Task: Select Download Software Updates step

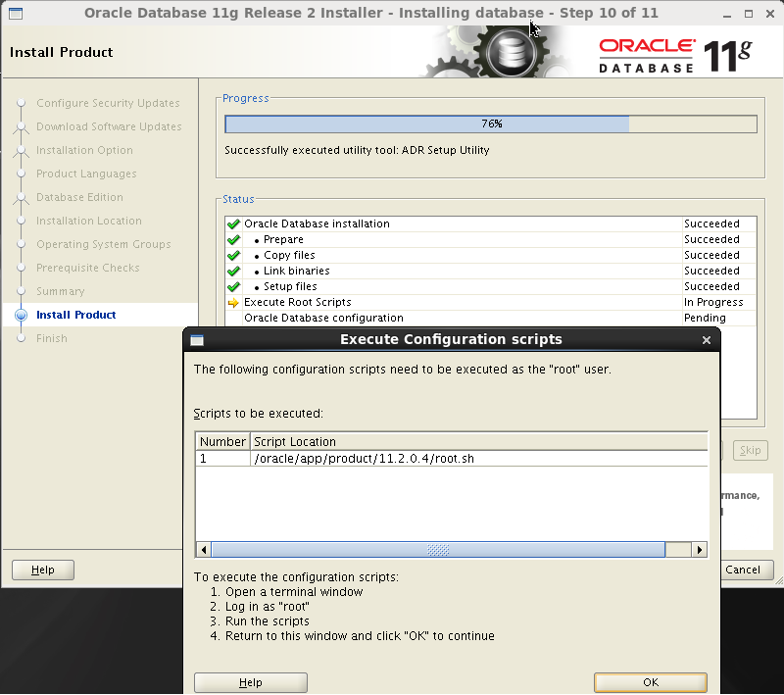Action: click(x=109, y=126)
